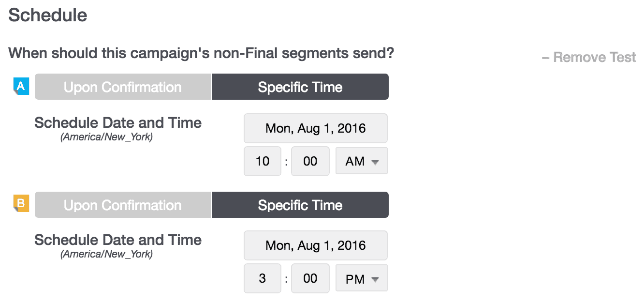
Task: Click the hour field showing 10
Action: [263, 161]
